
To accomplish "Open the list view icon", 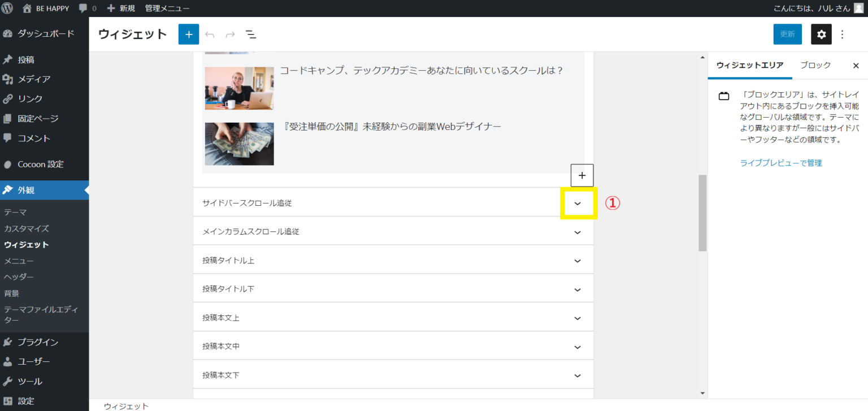I will pos(251,34).
